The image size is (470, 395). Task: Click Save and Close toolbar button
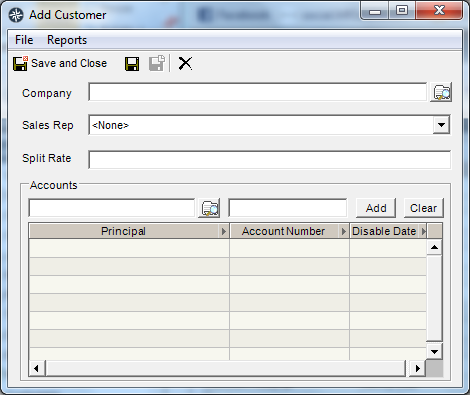click(x=60, y=63)
